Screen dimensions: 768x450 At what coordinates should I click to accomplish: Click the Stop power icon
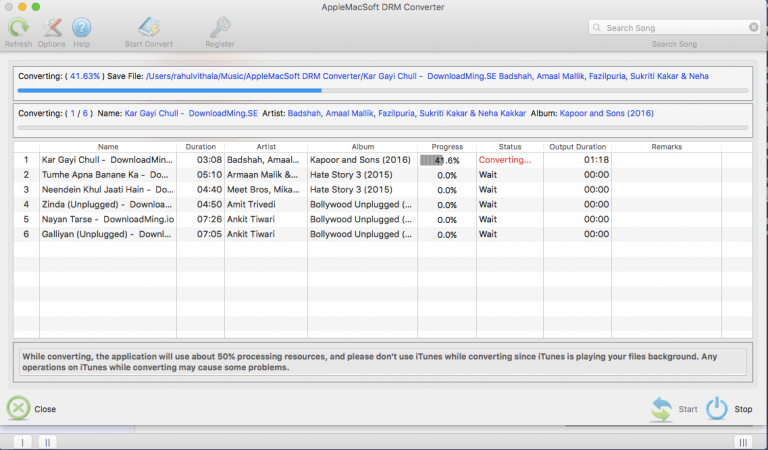717,409
